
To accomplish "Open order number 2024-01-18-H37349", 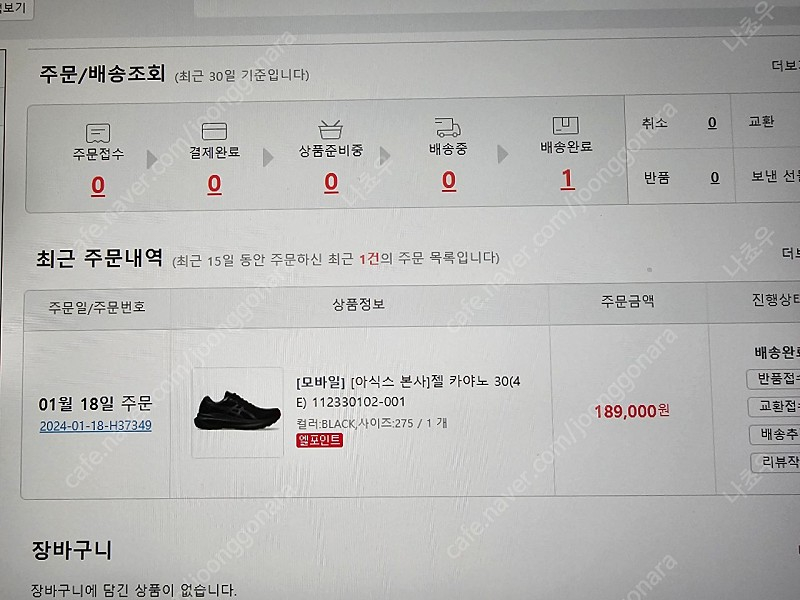I will (96, 426).
